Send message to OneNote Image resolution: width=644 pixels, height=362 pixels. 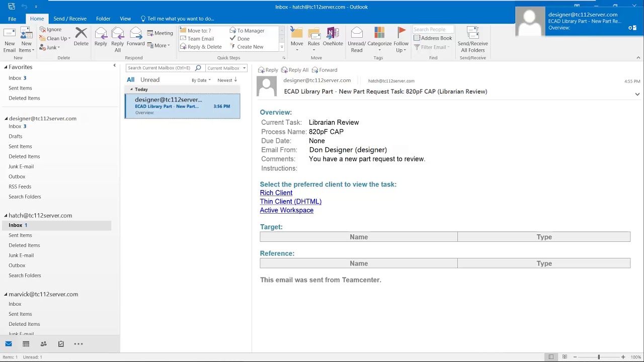333,37
